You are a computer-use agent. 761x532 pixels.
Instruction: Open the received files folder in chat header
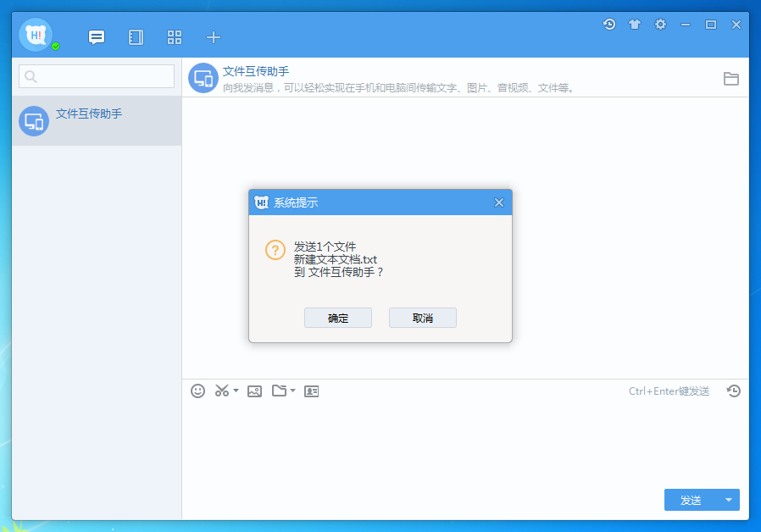[731, 78]
